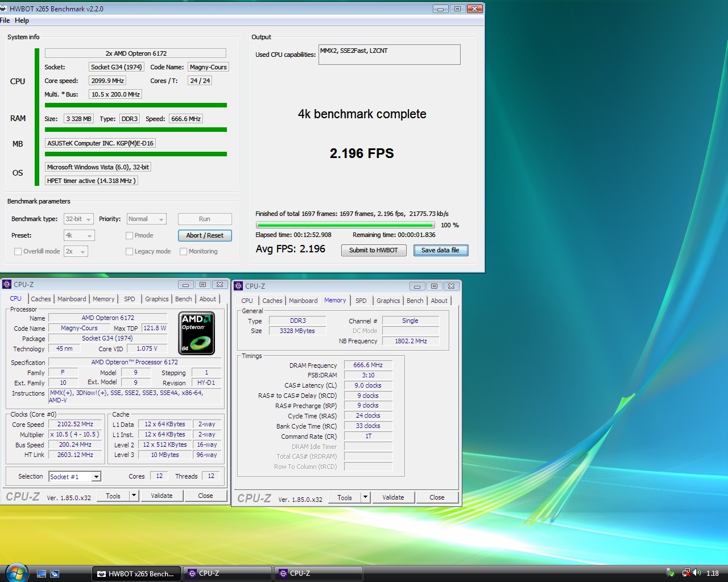The height and width of the screenshot is (582, 728).
Task: Open the File menu in HWBOT
Action: point(5,20)
